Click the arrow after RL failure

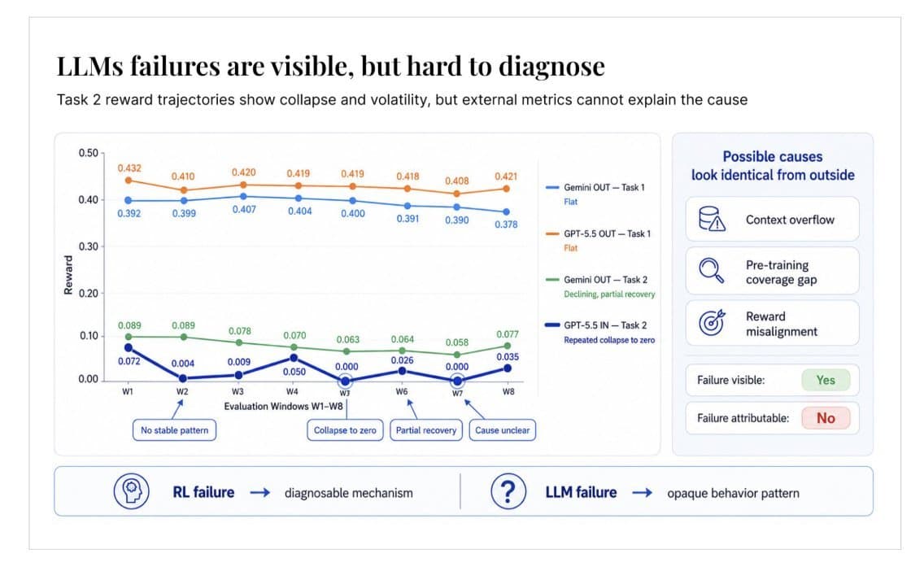(x=260, y=493)
